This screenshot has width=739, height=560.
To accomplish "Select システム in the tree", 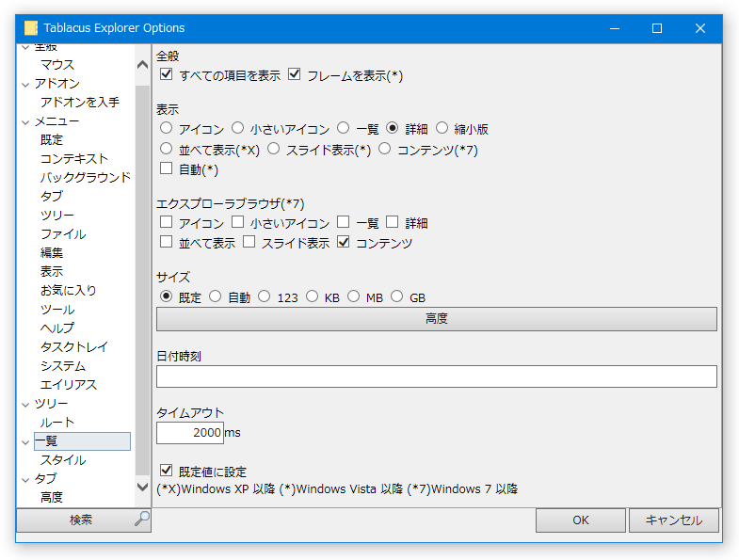I will click(x=63, y=366).
